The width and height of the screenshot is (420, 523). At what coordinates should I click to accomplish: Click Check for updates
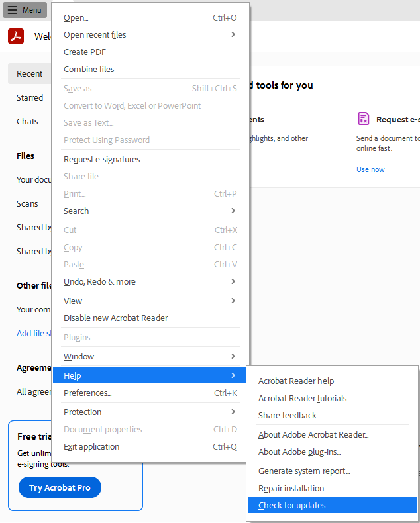coord(332,505)
